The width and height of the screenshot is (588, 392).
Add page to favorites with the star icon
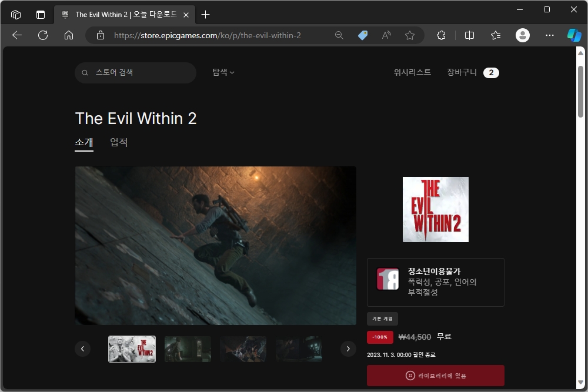pyautogui.click(x=410, y=35)
